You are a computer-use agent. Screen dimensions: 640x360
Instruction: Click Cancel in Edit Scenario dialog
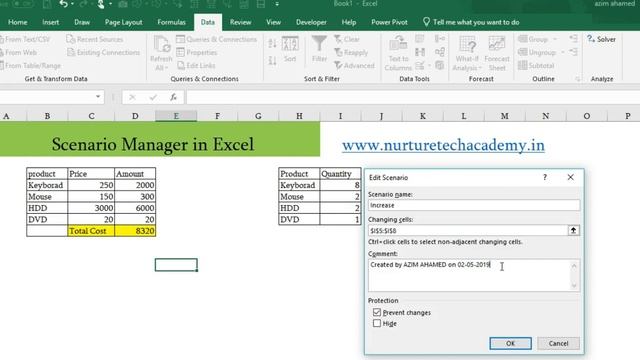tap(558, 343)
